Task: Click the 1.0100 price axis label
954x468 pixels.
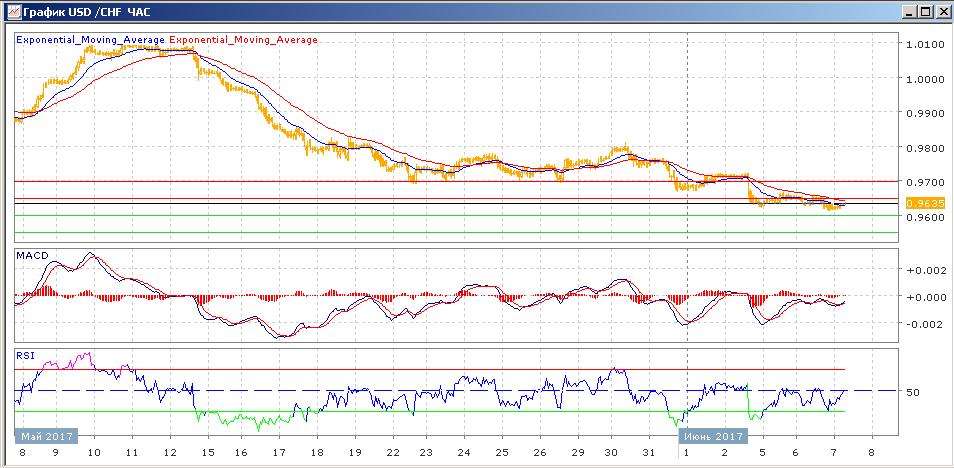Action: pyautogui.click(x=923, y=45)
